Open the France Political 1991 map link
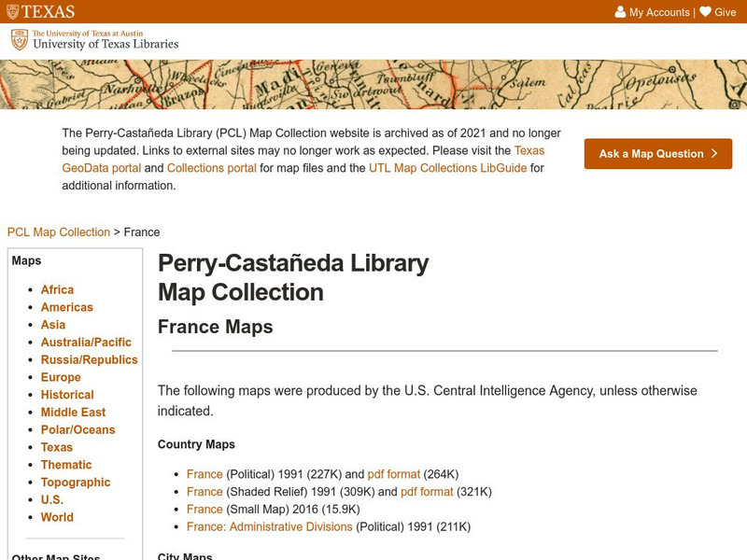Viewport: 747px width, 560px height. point(204,474)
